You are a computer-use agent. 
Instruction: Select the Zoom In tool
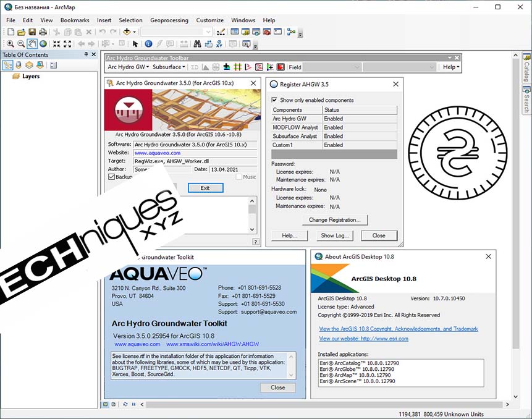(x=10, y=44)
